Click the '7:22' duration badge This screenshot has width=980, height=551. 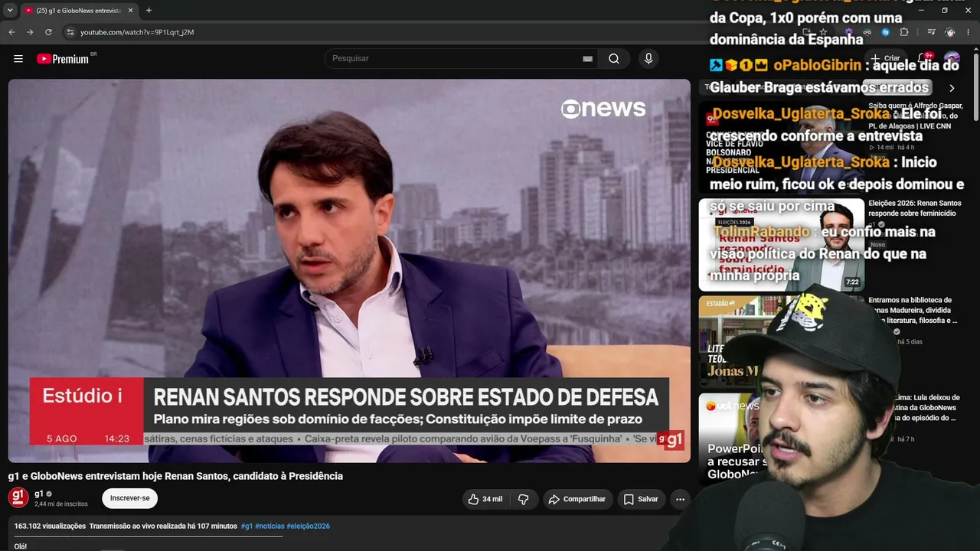coord(852,282)
